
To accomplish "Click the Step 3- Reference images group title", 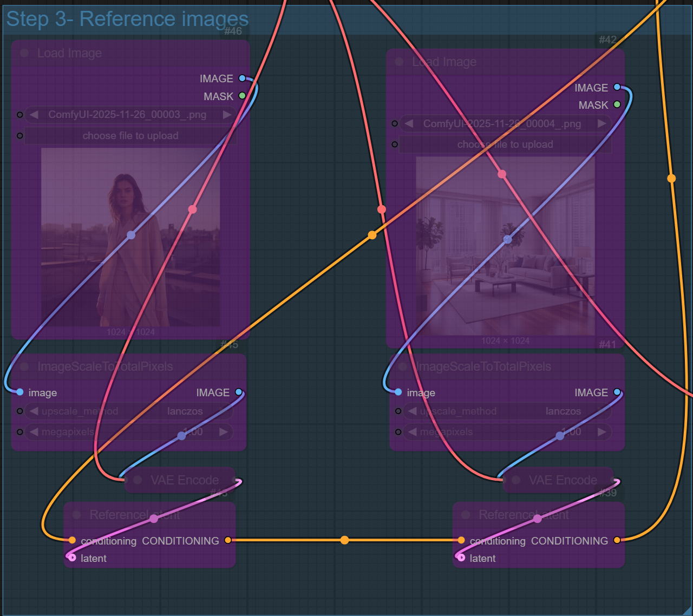I will (x=127, y=19).
